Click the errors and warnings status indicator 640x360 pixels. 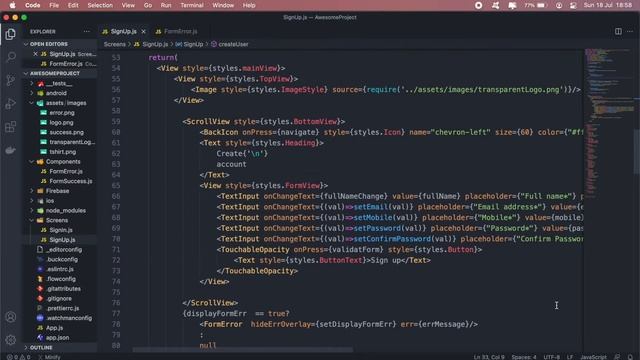click(18, 357)
